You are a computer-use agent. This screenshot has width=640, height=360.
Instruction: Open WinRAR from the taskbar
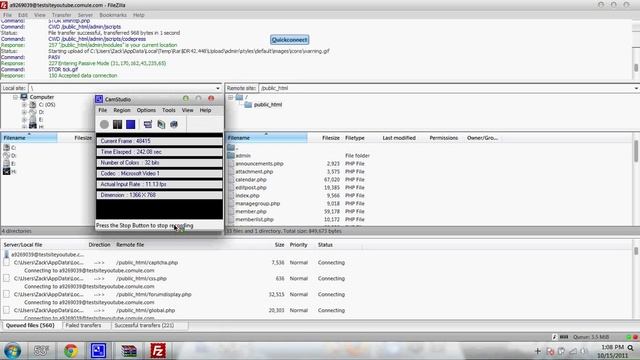pos(129,351)
